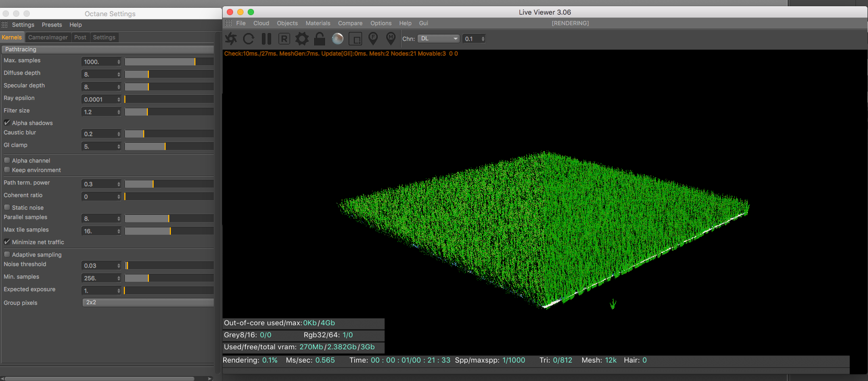Switch to the Settings tab
Image resolution: width=868 pixels, height=381 pixels.
(x=104, y=37)
